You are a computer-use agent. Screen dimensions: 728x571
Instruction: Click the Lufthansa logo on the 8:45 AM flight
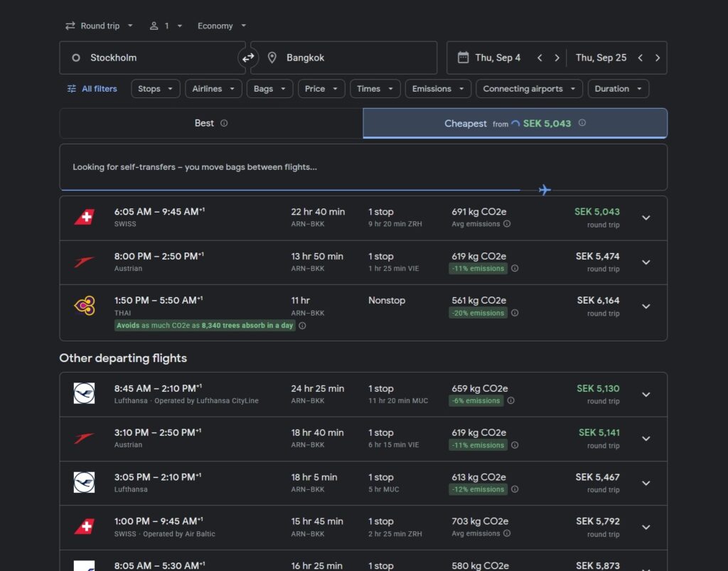point(84,393)
